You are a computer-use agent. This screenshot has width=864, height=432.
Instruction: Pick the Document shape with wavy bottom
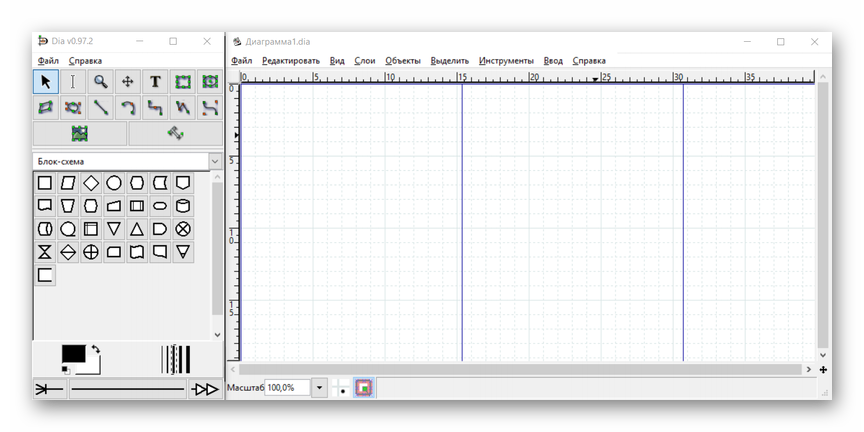pyautogui.click(x=45, y=206)
